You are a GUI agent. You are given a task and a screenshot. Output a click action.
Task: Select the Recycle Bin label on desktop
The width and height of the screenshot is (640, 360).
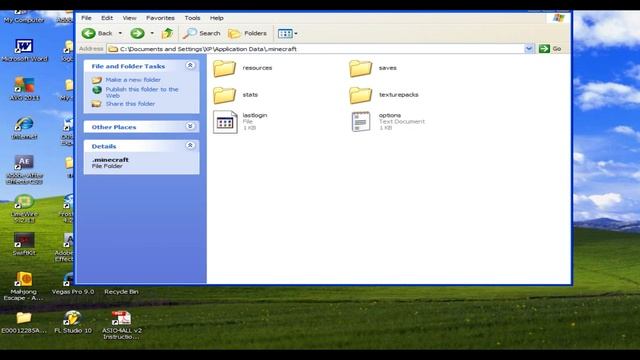click(121, 291)
